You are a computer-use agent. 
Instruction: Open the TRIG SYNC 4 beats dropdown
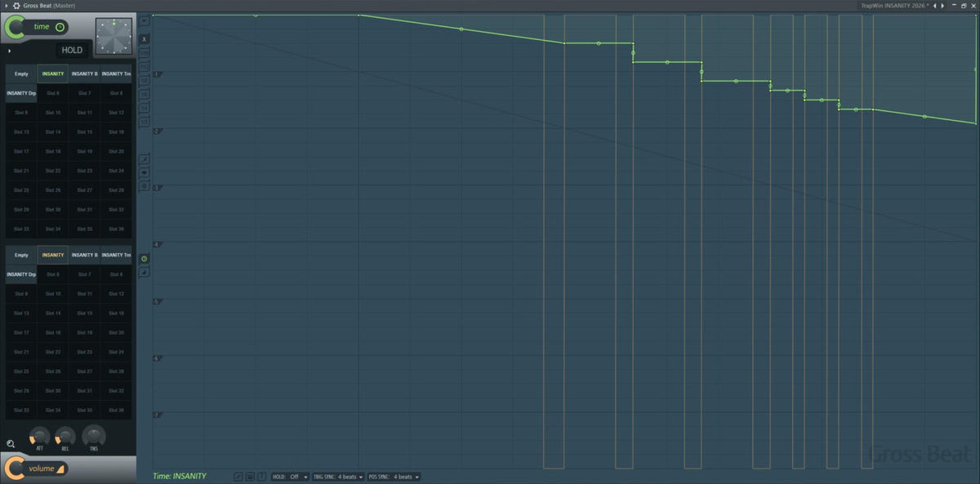(x=338, y=477)
